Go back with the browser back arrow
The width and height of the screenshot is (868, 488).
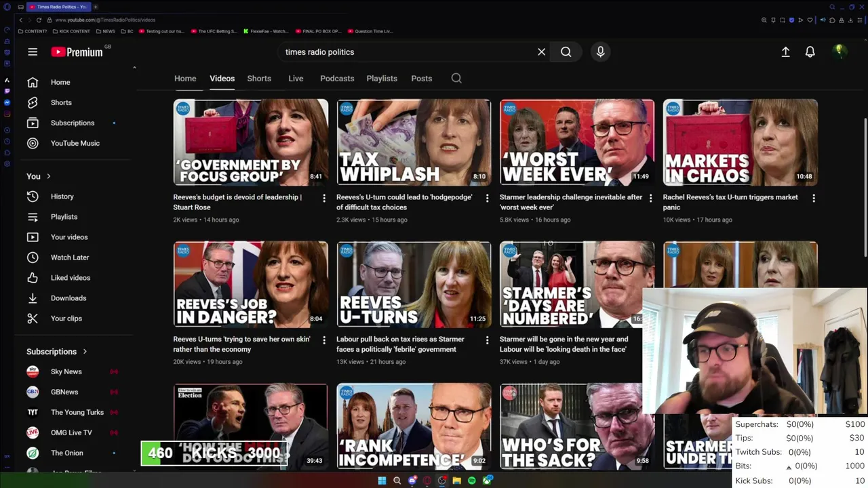20,20
